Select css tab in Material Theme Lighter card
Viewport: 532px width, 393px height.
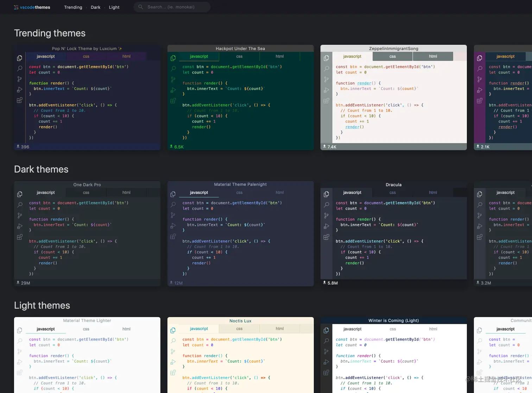pos(86,329)
